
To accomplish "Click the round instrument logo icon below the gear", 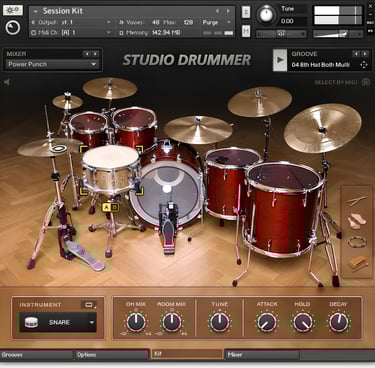I will point(13,28).
